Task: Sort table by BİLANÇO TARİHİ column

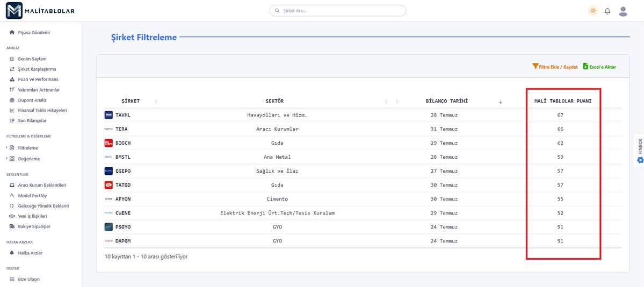Action: coord(447,101)
